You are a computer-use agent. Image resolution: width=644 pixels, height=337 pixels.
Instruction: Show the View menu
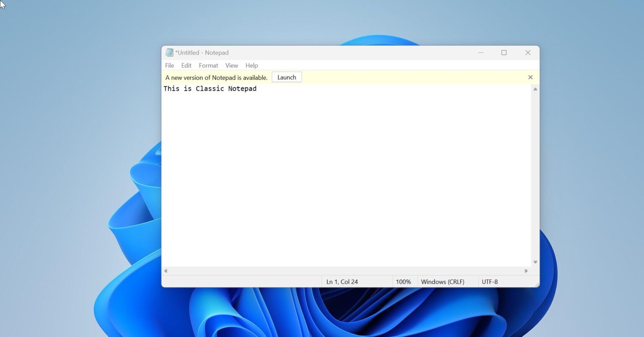click(231, 65)
